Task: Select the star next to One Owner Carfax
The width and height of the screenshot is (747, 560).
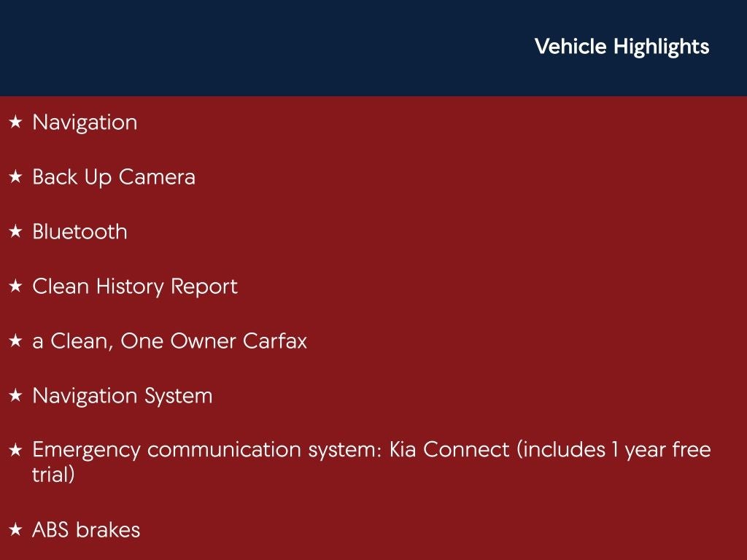Action: point(15,341)
